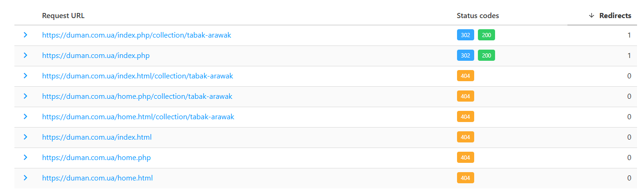644x193 pixels.
Task: Click the green 200 badge for index.php row
Action: tap(486, 56)
